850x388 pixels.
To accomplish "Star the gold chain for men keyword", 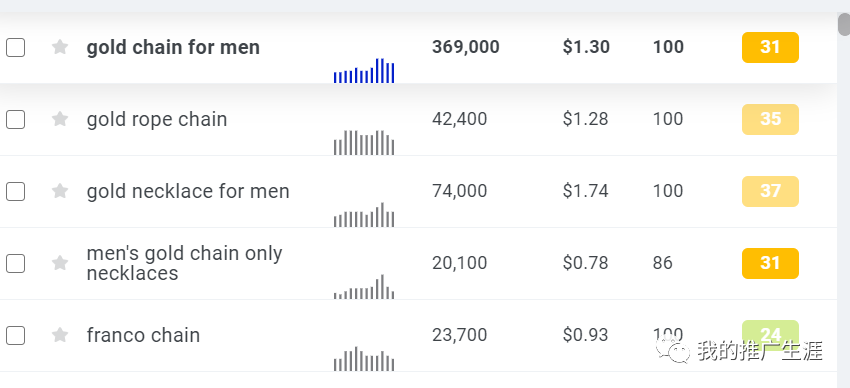I will click(x=60, y=47).
